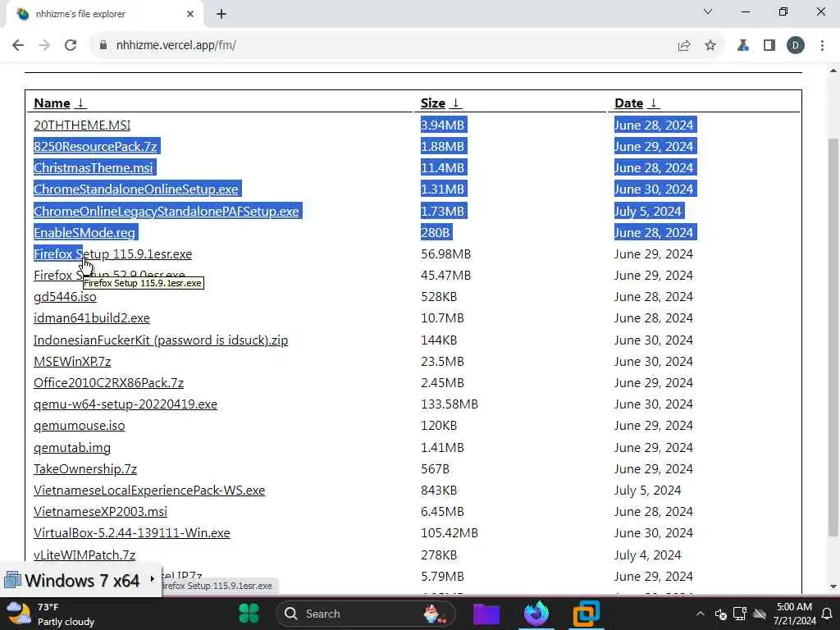Image resolution: width=840 pixels, height=630 pixels.
Task: Download Firefox Setup 115.9.1esr.exe
Action: pos(112,254)
